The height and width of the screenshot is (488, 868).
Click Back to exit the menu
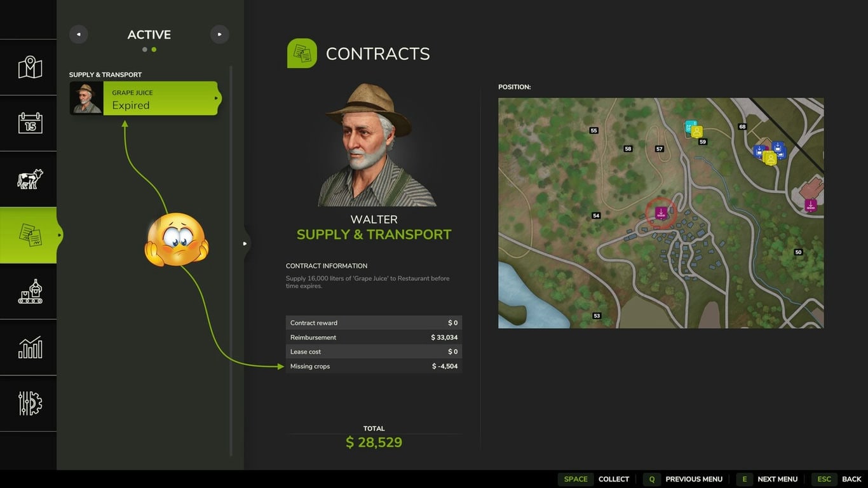point(839,479)
